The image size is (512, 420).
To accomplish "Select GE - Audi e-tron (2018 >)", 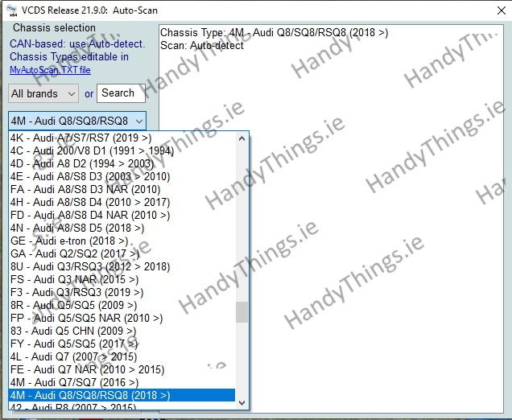I will pos(122,241).
